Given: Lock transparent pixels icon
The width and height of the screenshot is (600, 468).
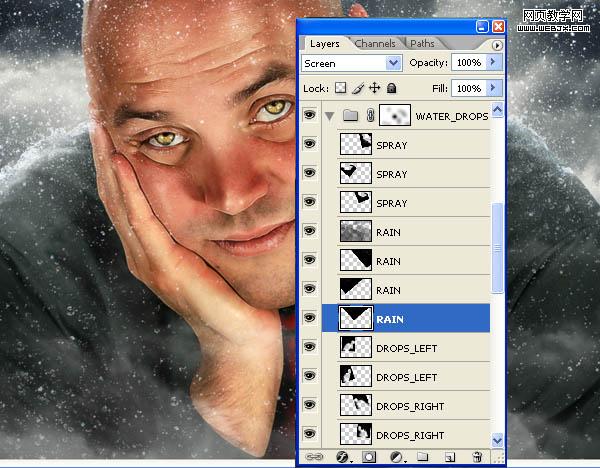Looking at the screenshot, I should (x=340, y=88).
